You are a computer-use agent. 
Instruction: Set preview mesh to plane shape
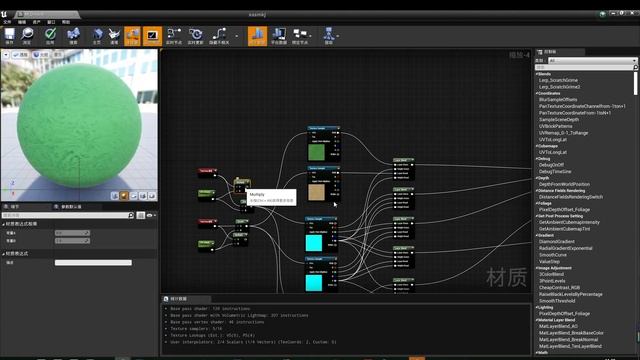click(133, 196)
